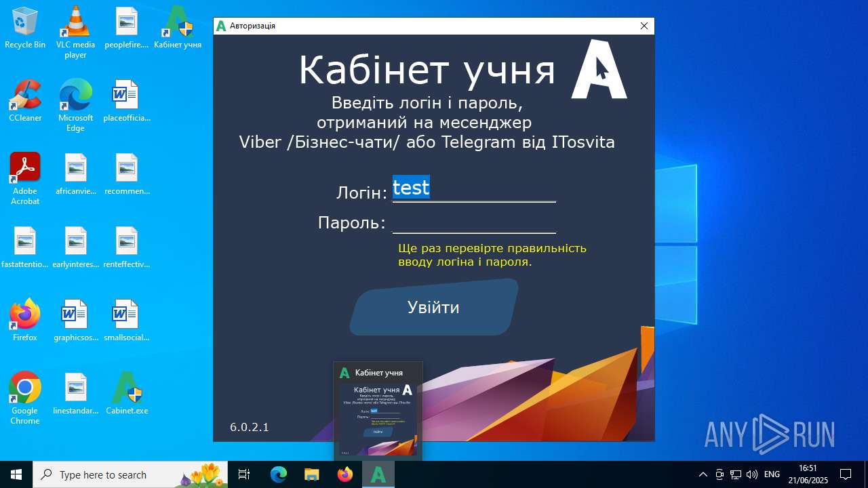
Task: Open smallsocial Word document on desktop
Action: pyautogui.click(x=126, y=321)
